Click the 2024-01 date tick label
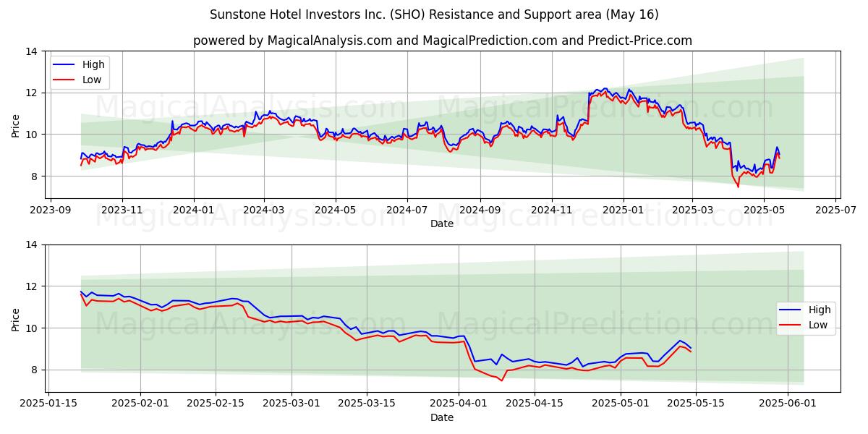 194,210
